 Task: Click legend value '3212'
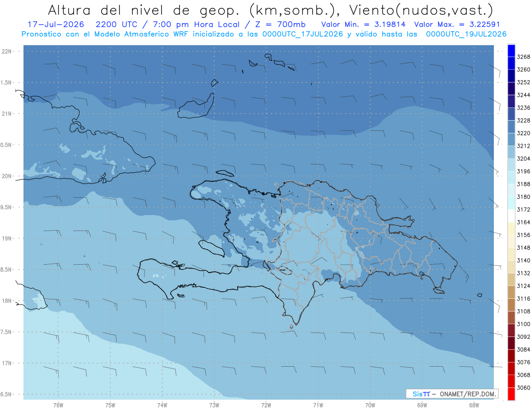pyautogui.click(x=524, y=146)
